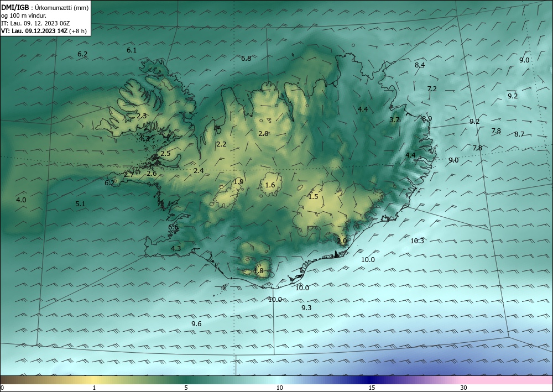The image size is (553, 392).
Task: Click the 1.9 value on the glacier
Action: 238,182
